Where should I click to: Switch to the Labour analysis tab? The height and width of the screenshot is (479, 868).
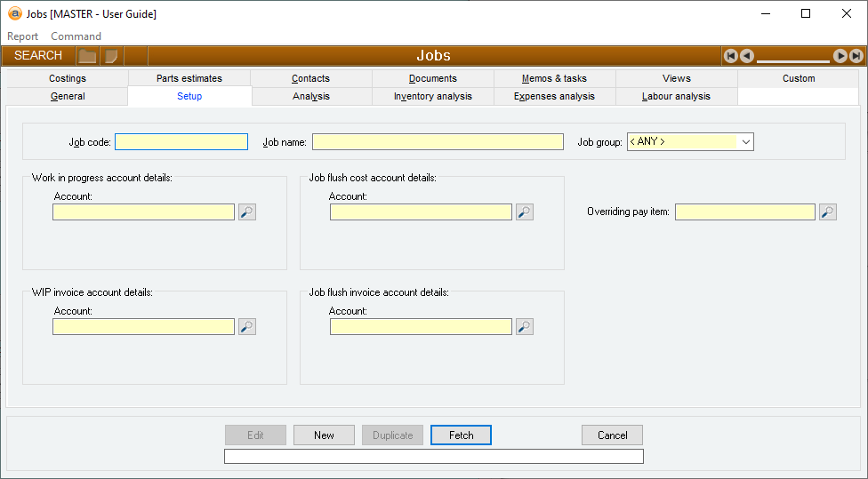point(676,96)
